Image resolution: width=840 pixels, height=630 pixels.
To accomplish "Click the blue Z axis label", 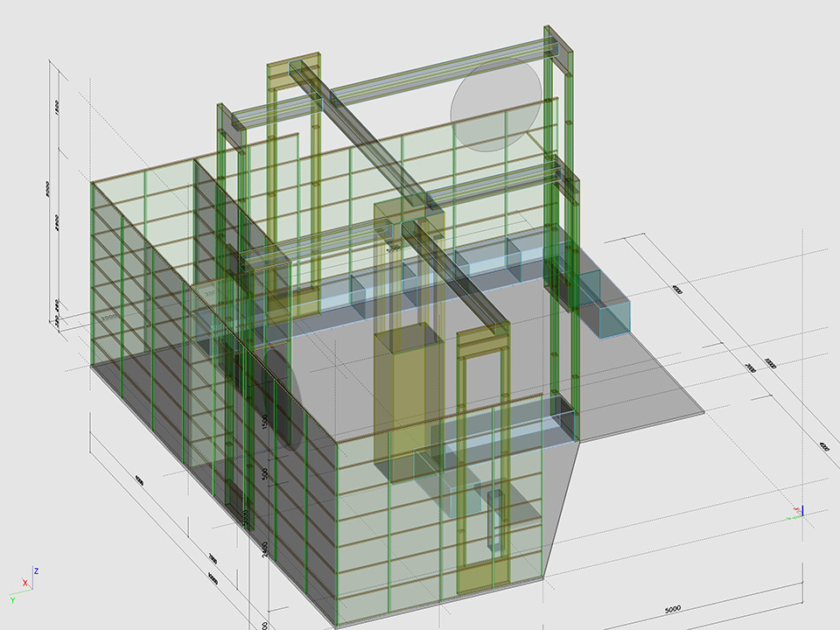I will (x=36, y=570).
